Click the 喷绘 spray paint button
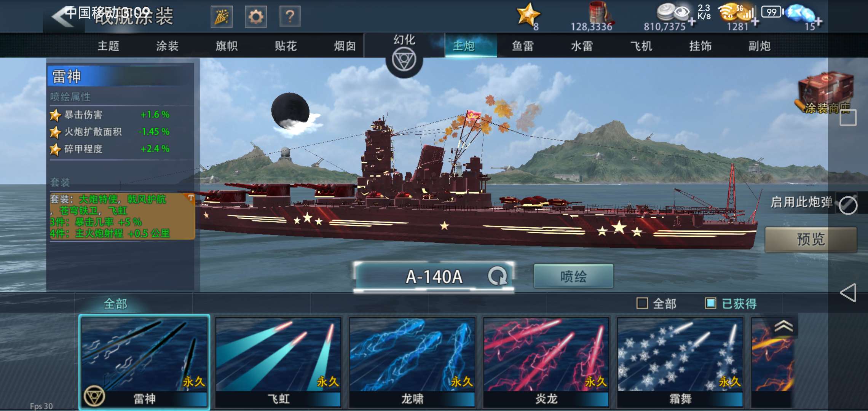Viewport: 868px width, 411px height. [573, 276]
